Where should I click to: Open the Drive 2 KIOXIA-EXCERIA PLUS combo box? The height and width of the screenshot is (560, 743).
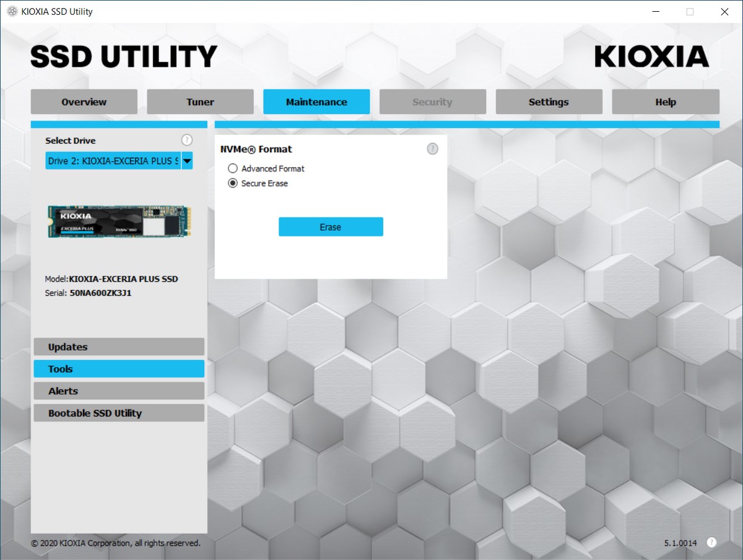(x=119, y=161)
